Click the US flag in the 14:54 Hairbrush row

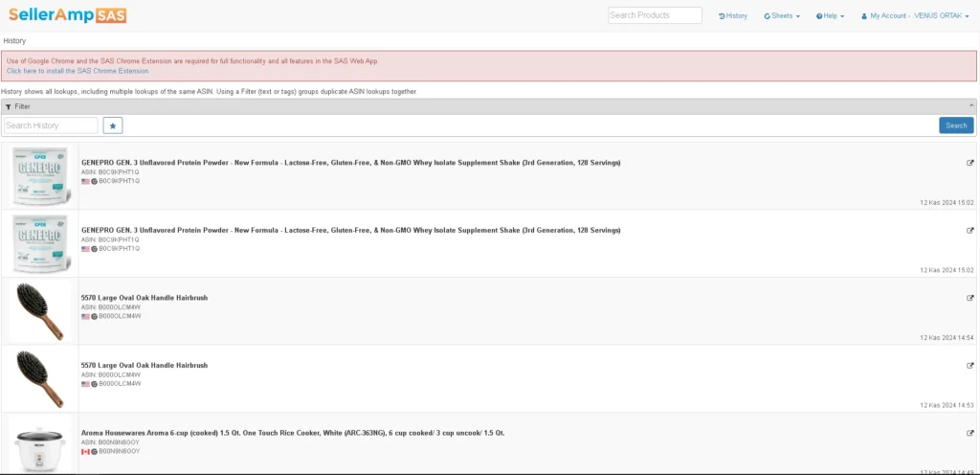[85, 316]
